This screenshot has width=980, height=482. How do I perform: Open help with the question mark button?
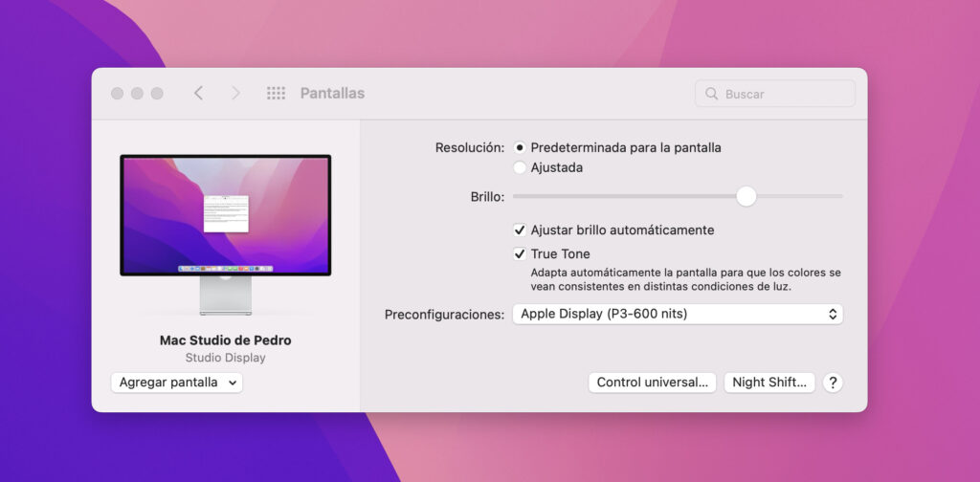[x=833, y=383]
